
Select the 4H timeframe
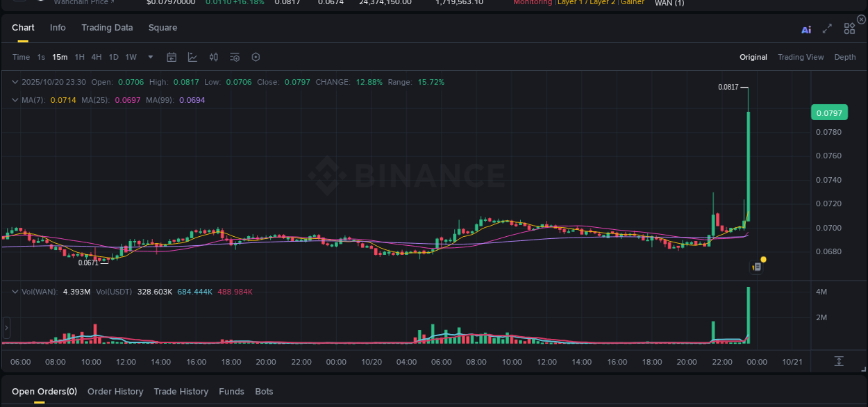97,57
